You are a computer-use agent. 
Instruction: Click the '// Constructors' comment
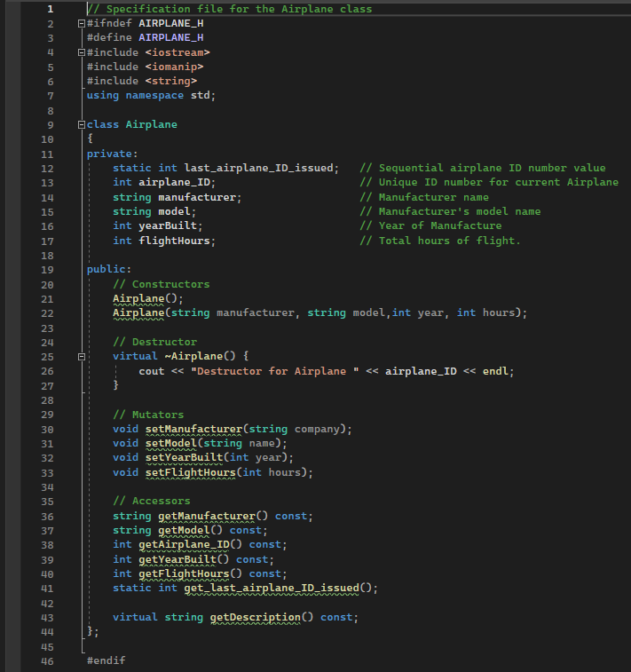tap(161, 284)
